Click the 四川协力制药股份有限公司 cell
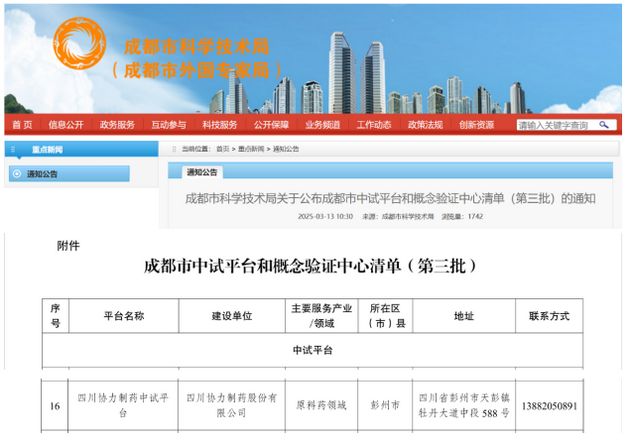The image size is (630, 441). click(x=231, y=406)
